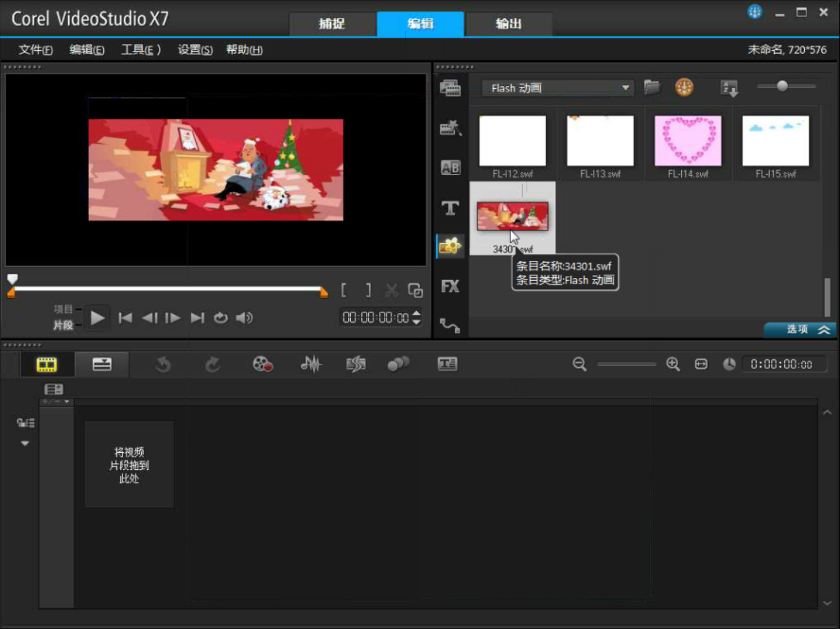840x629 pixels.
Task: Select the FL-I12.swf thumbnail
Action: (x=513, y=141)
